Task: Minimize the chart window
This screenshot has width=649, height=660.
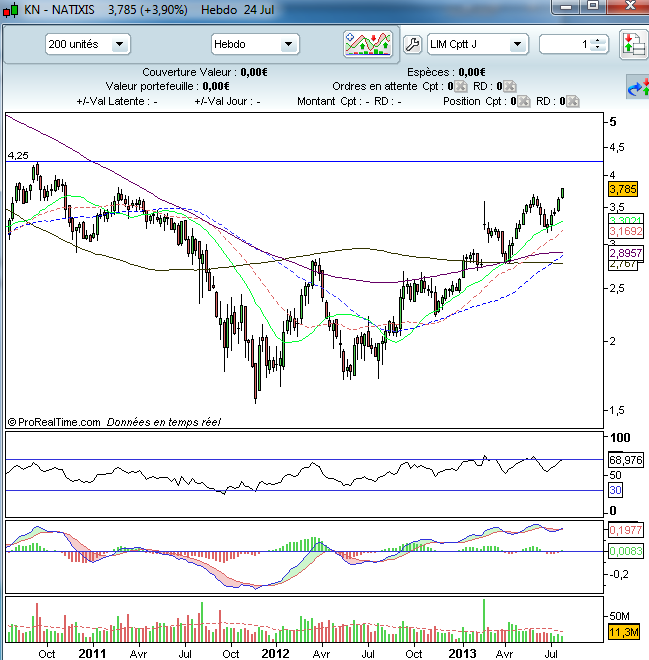Action: click(566, 6)
